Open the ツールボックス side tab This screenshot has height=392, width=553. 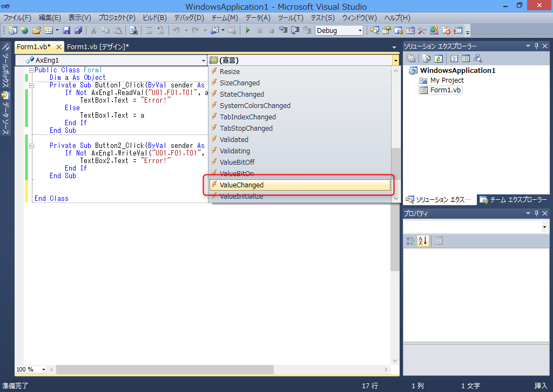point(5,66)
